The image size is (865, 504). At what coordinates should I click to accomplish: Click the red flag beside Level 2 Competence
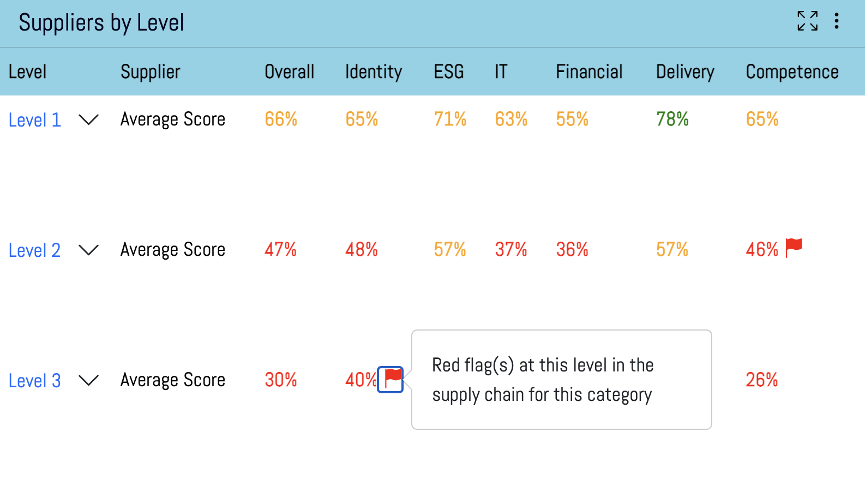[x=794, y=248]
